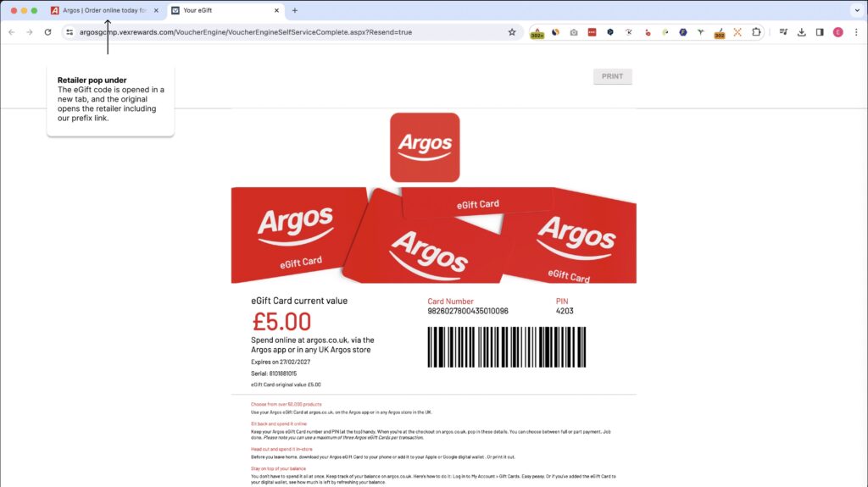Open the media controls playlist icon

pyautogui.click(x=783, y=32)
